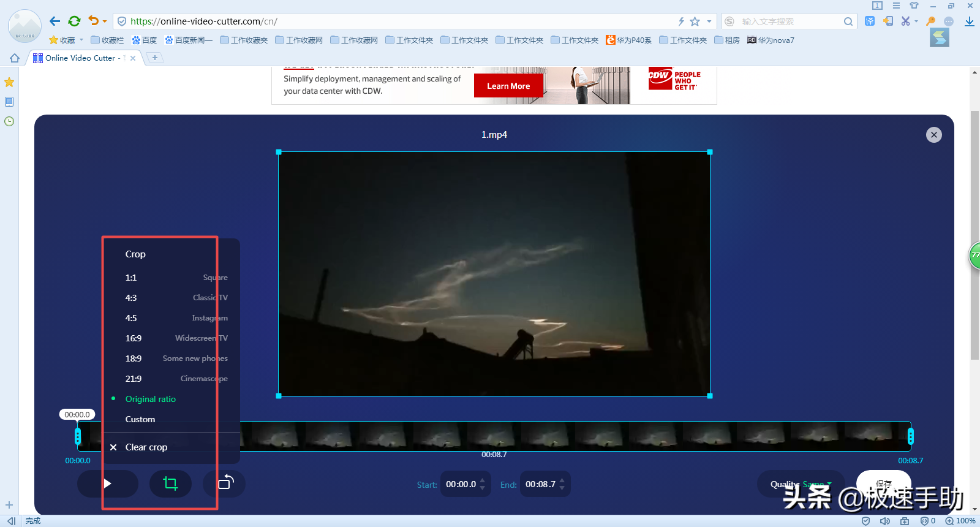The width and height of the screenshot is (980, 527).
Task: Click the key password manager icon
Action: click(x=931, y=21)
